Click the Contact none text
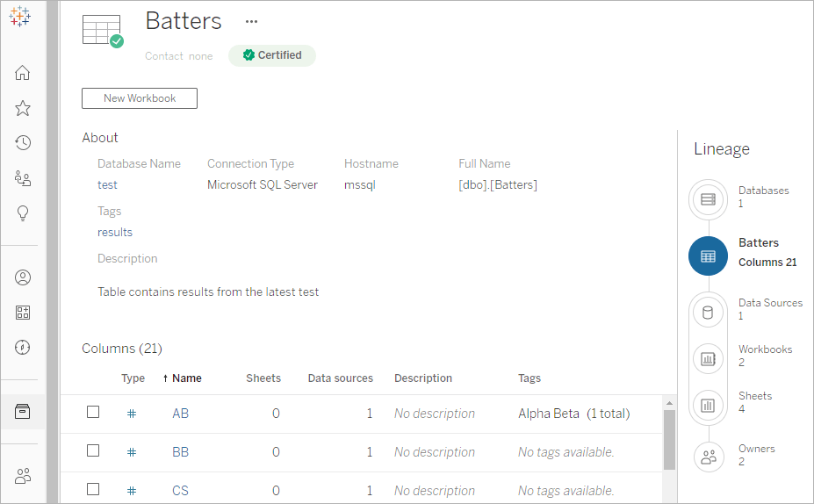814x504 pixels. [x=178, y=56]
